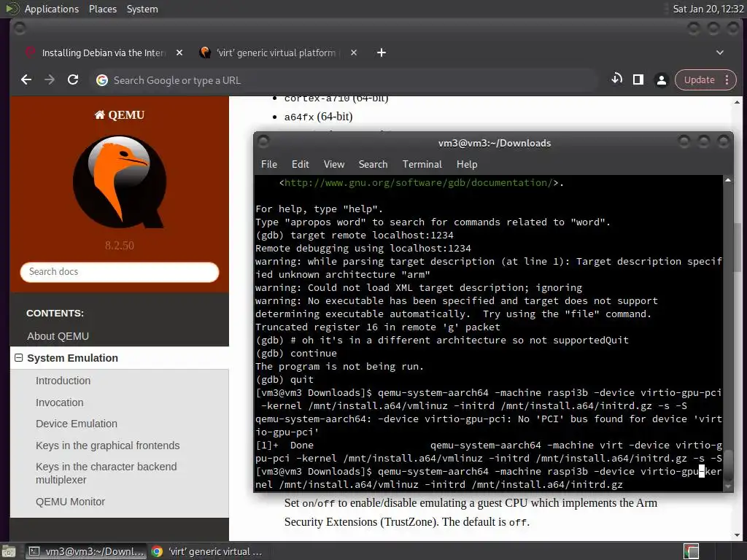Click the 'a64fx (64-bit)' list item
This screenshot has height=560, width=747.
(318, 117)
